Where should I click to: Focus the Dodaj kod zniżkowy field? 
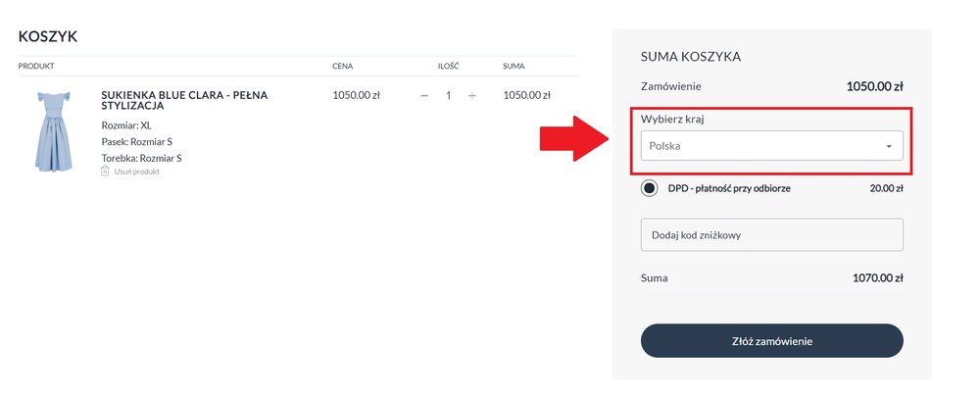click(x=772, y=234)
